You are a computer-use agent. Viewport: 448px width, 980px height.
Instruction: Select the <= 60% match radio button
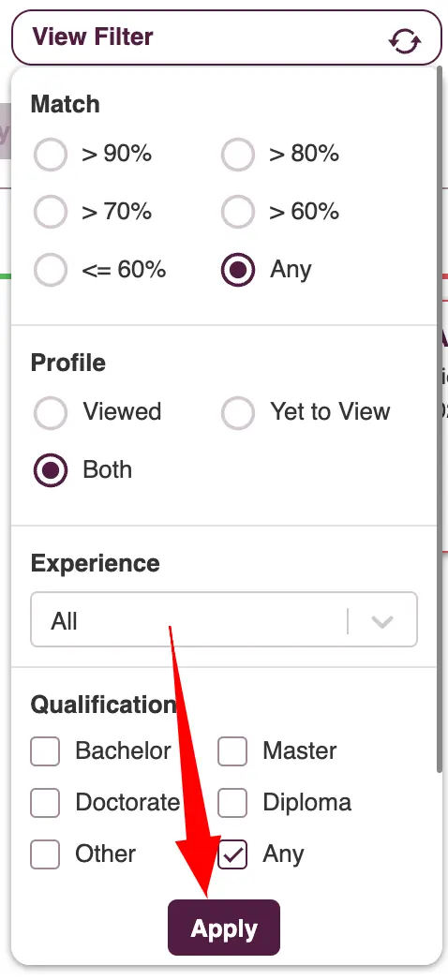coord(50,270)
